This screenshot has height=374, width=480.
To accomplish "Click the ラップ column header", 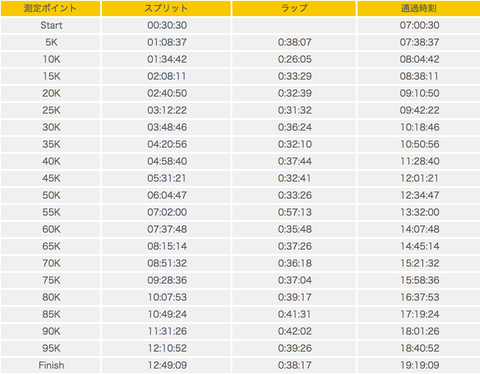I will coord(294,8).
